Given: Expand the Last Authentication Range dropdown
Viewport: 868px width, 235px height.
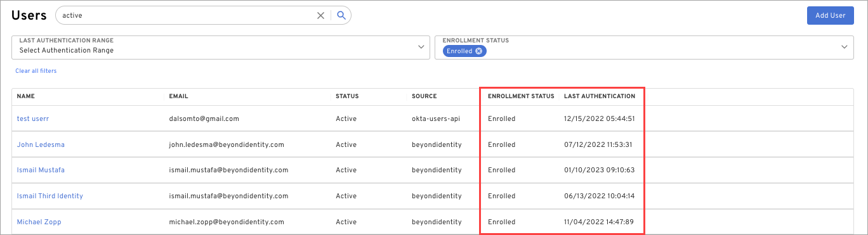Looking at the screenshot, I should (220, 46).
